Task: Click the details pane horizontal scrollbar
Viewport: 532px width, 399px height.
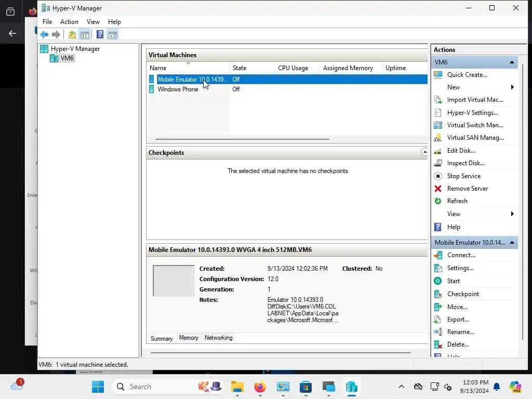Action: (281, 353)
